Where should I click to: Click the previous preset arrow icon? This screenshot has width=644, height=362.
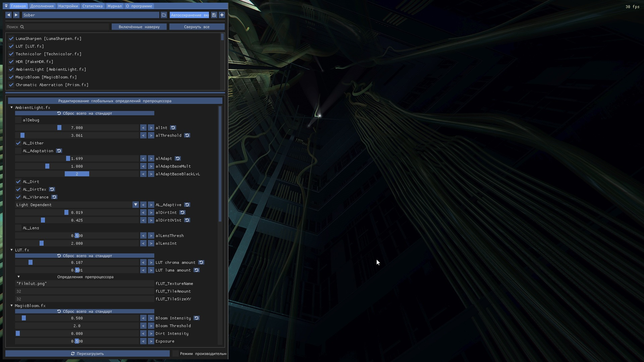coord(8,15)
